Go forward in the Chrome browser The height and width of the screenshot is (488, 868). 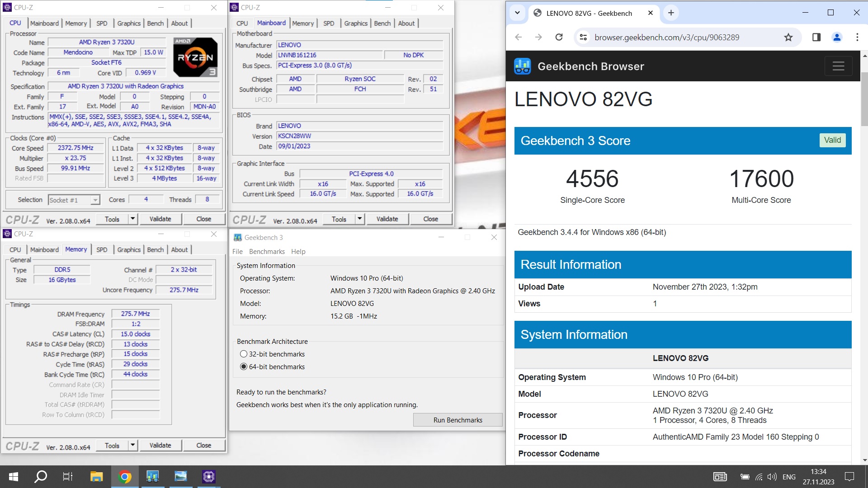pyautogui.click(x=538, y=38)
